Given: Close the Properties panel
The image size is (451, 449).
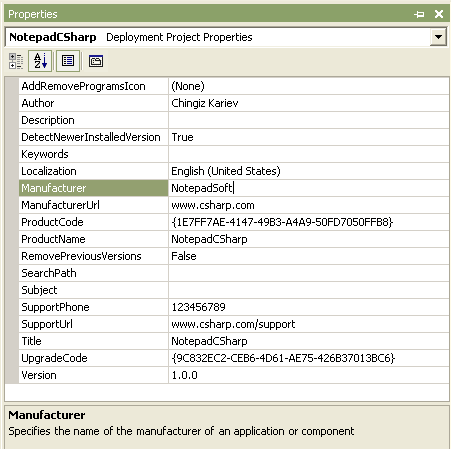Looking at the screenshot, I should [439, 14].
